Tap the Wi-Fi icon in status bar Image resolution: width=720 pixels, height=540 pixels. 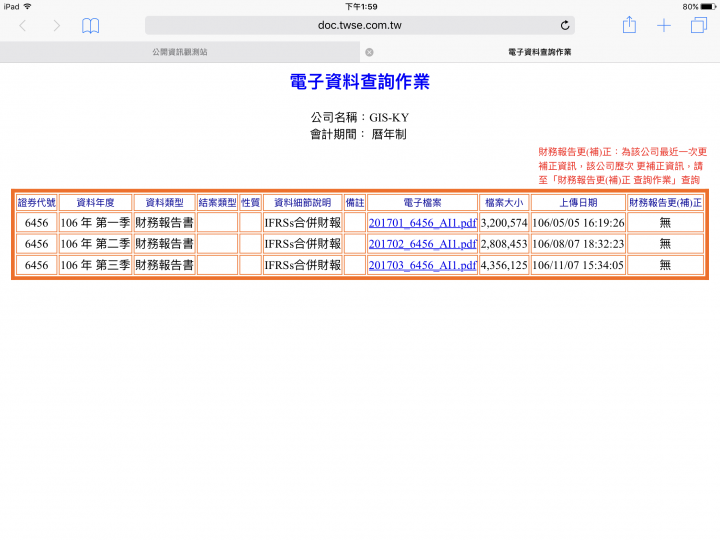pos(27,6)
